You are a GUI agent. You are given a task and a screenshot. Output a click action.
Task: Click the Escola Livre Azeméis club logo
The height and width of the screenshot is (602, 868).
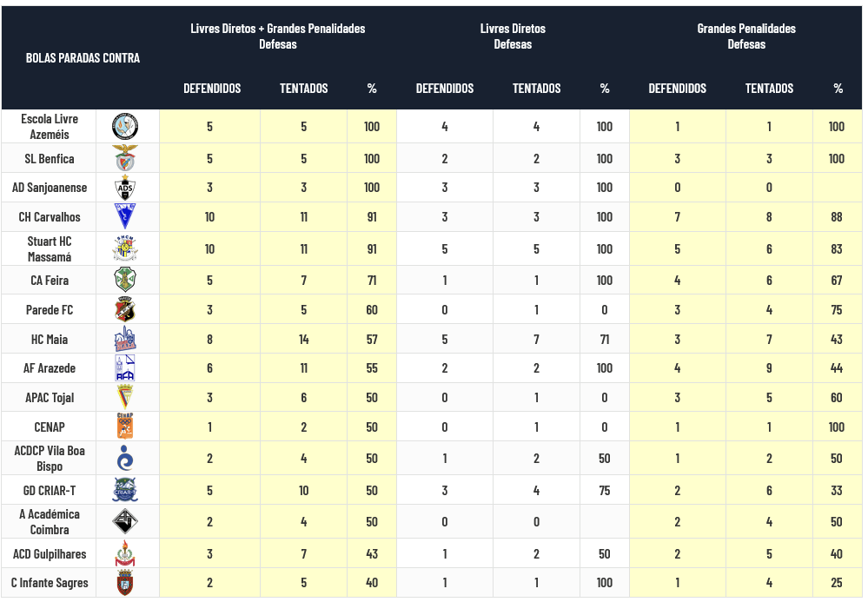click(125, 127)
